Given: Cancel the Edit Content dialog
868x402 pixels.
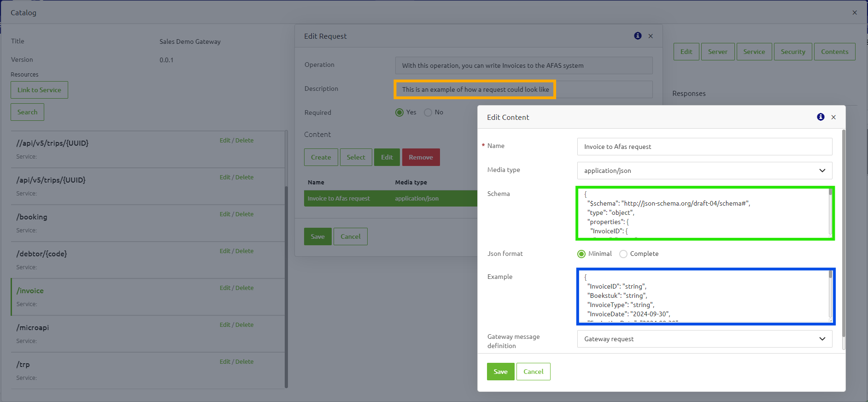Looking at the screenshot, I should [534, 372].
